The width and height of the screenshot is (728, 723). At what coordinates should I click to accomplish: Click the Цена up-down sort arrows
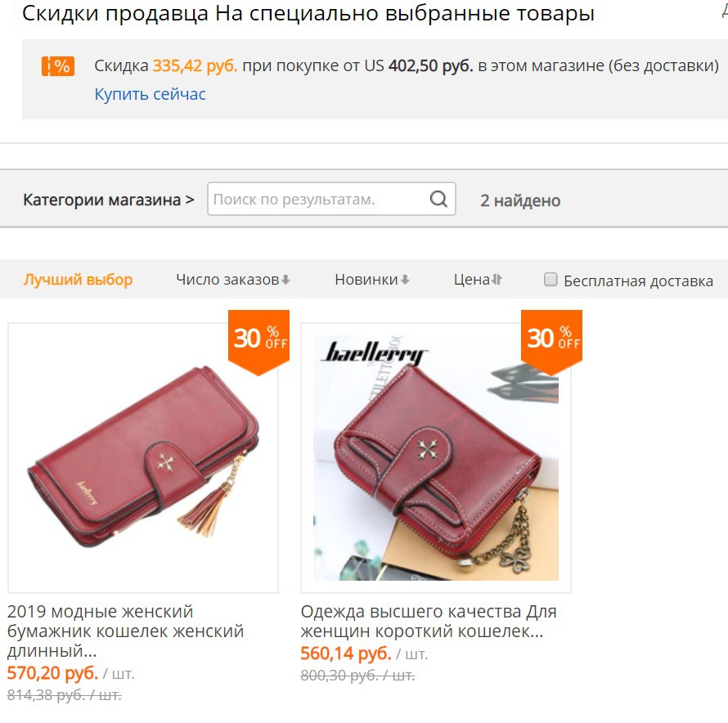(x=497, y=279)
